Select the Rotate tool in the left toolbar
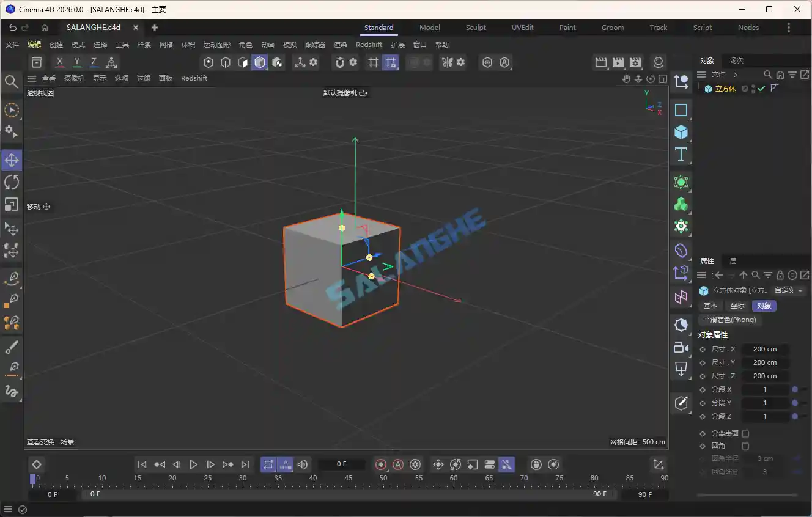Viewport: 812px width, 517px height. 11,182
